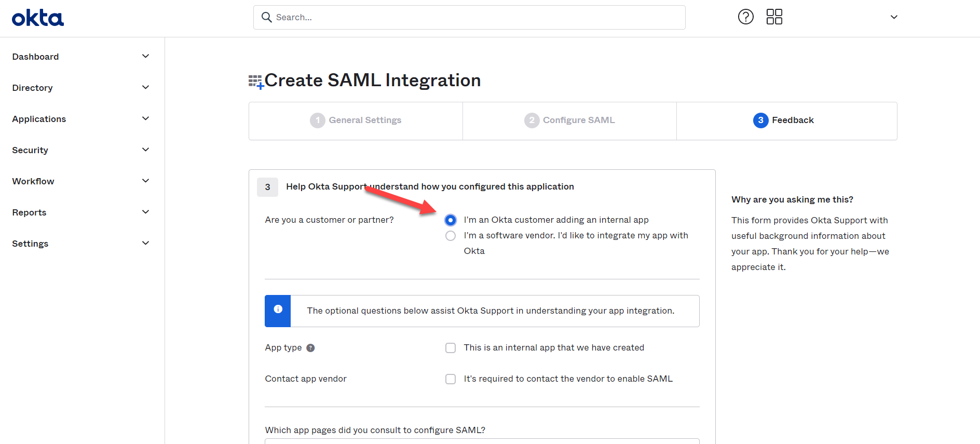Screen dimensions: 980x444
Task: Open the apps grid icon
Action: (x=774, y=17)
